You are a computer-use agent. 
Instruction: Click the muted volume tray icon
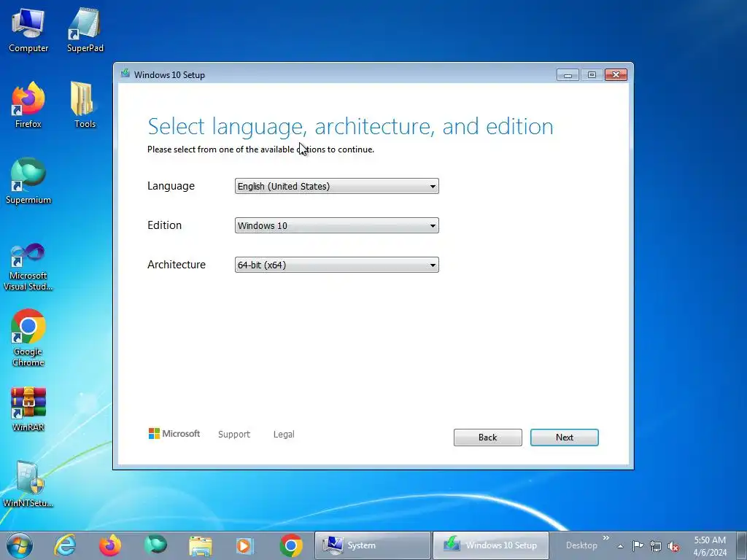[673, 546]
